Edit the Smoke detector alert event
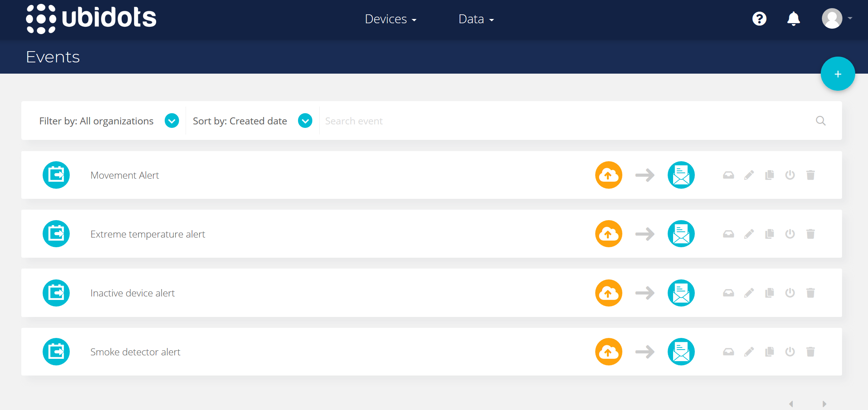This screenshot has height=410, width=868. (x=749, y=352)
